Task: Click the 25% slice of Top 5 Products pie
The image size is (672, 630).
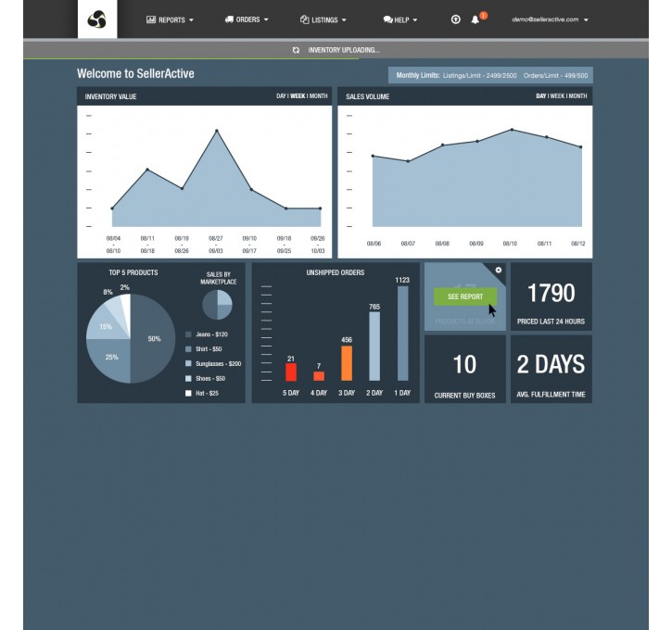Action: (x=111, y=358)
